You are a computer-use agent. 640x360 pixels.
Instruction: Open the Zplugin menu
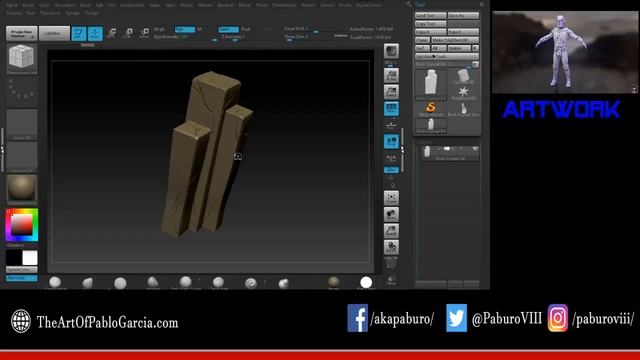point(73,13)
